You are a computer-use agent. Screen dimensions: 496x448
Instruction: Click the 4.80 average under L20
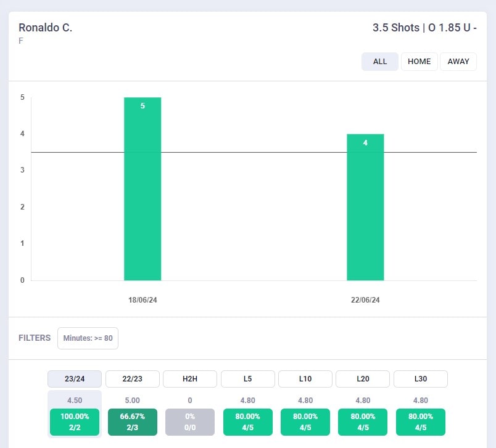coord(363,401)
